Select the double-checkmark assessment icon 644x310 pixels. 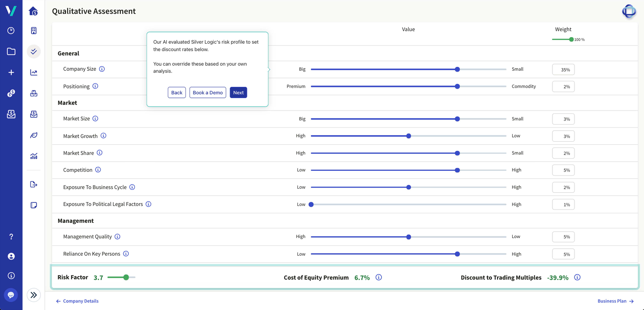point(33,51)
